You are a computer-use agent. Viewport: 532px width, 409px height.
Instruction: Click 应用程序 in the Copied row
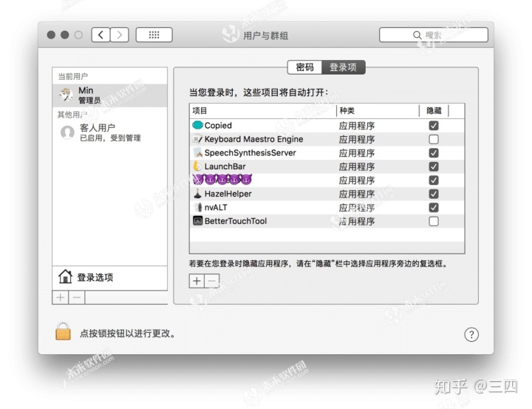(357, 126)
